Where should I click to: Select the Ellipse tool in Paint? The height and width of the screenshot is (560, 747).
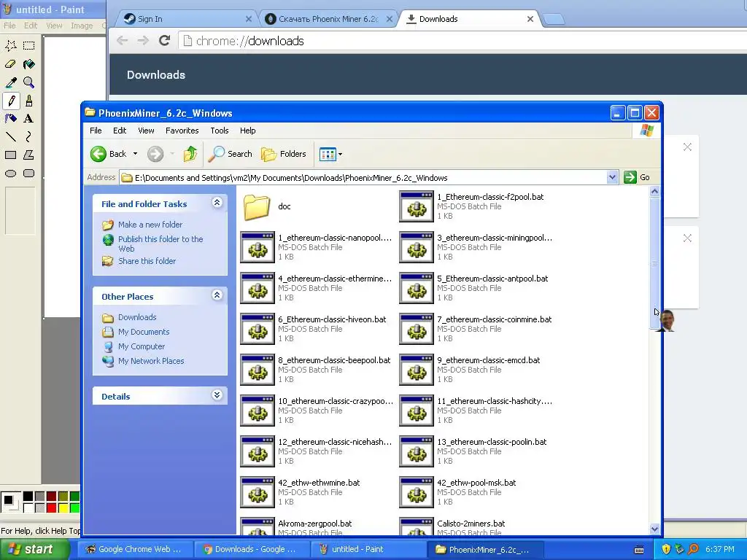click(x=11, y=174)
